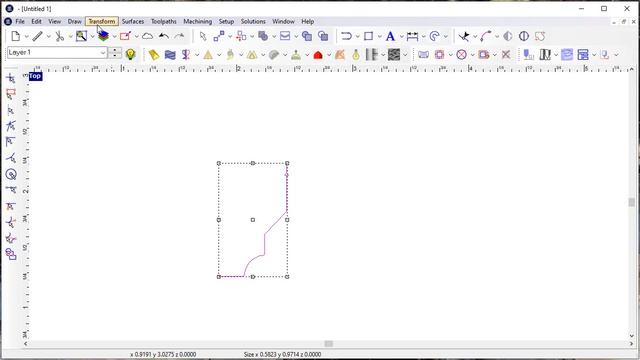Open the Help menu
Viewport: 640px width, 360px height.
click(307, 21)
